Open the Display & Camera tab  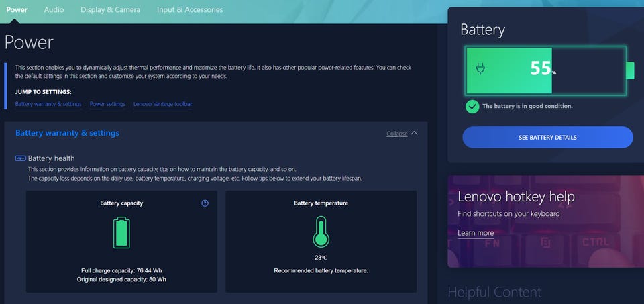[110, 9]
